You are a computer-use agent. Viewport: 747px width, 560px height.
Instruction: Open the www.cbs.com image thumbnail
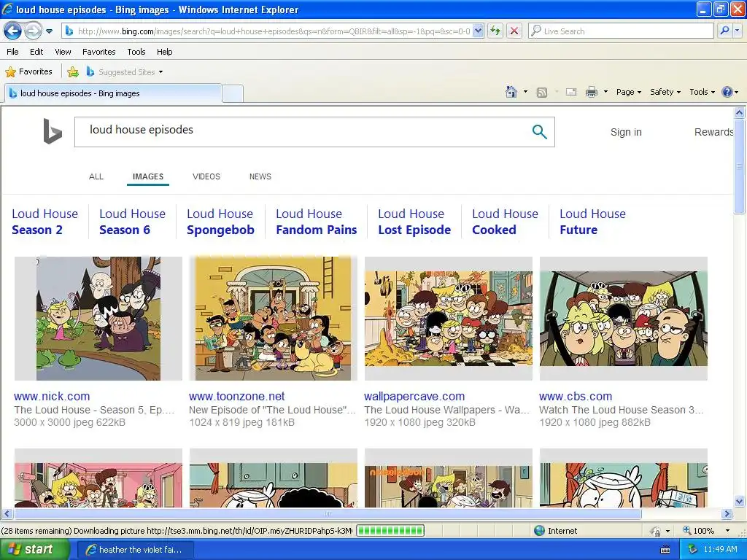click(623, 319)
